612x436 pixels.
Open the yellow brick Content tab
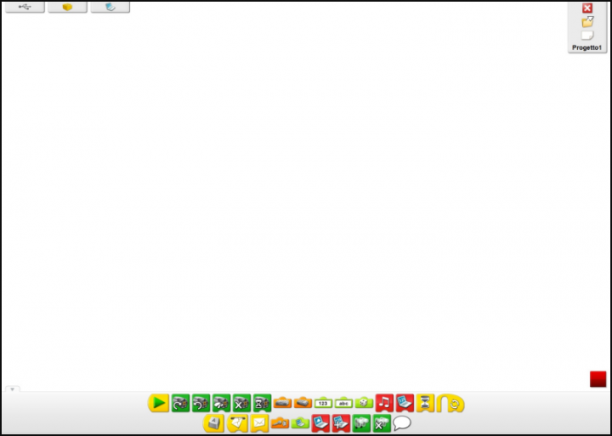[68, 7]
